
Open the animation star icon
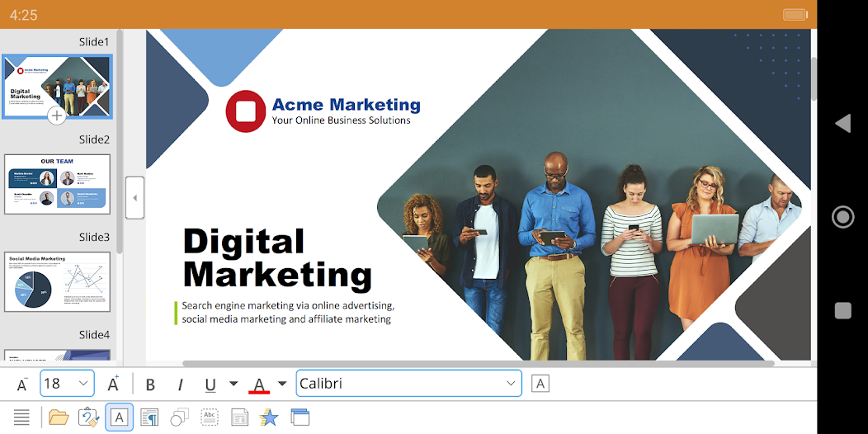(269, 417)
